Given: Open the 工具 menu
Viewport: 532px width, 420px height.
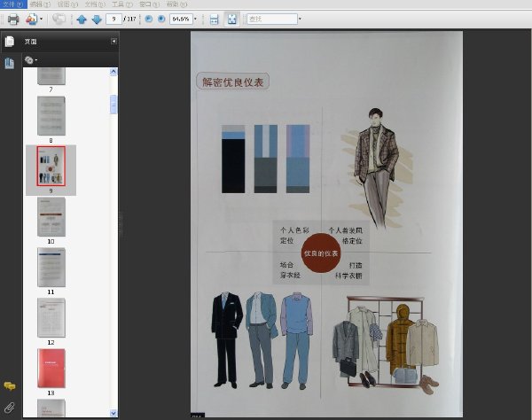Looking at the screenshot, I should pyautogui.click(x=122, y=4).
